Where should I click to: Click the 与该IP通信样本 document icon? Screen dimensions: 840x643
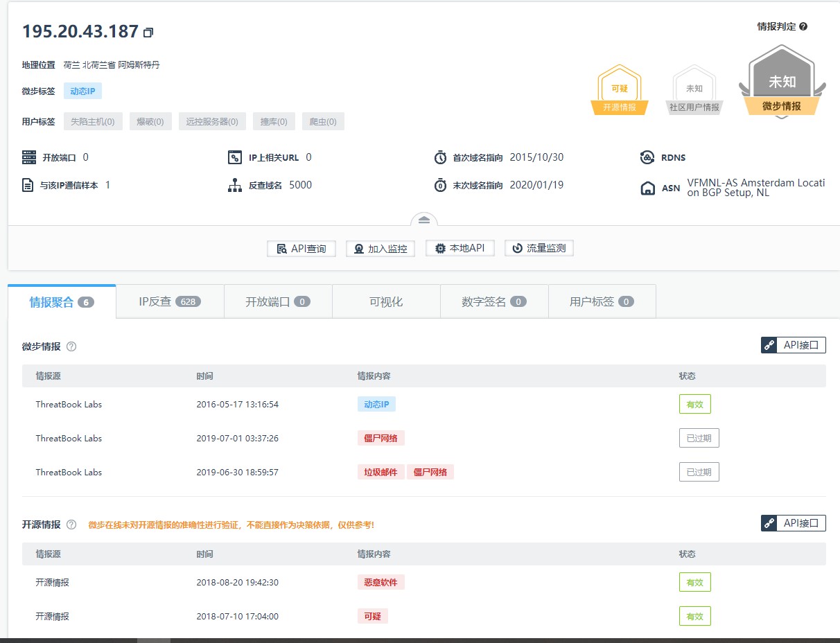coord(28,186)
